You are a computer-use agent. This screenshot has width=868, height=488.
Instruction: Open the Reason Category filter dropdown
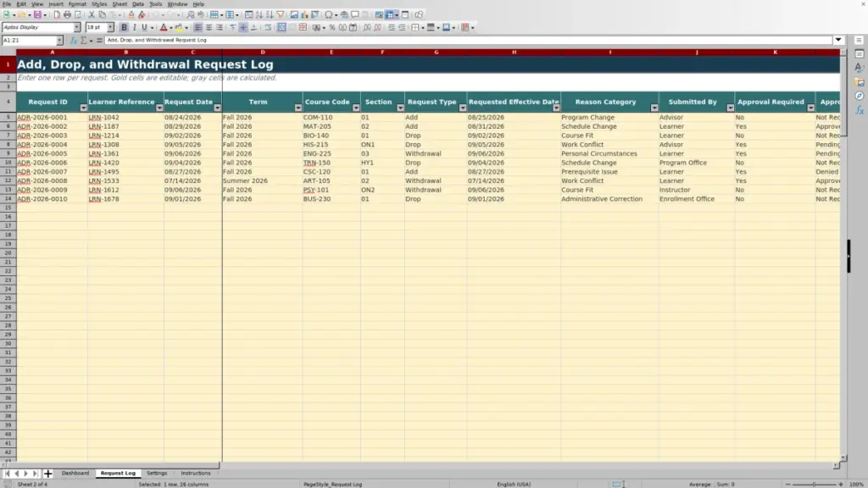point(654,108)
